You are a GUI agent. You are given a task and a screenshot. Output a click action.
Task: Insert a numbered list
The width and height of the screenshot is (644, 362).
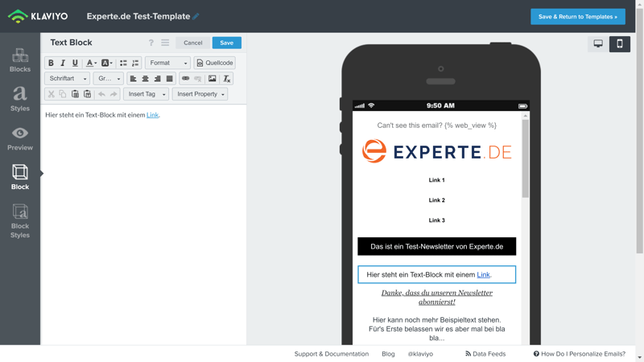point(135,63)
